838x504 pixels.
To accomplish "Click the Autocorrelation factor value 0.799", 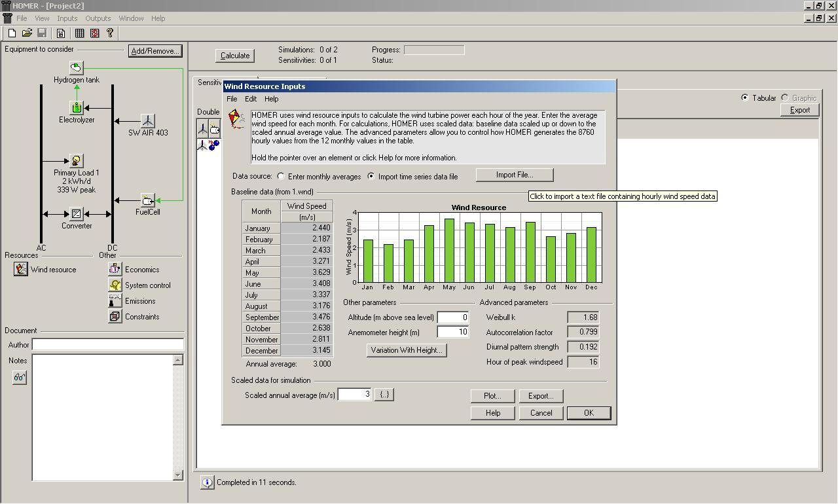I will (x=583, y=333).
